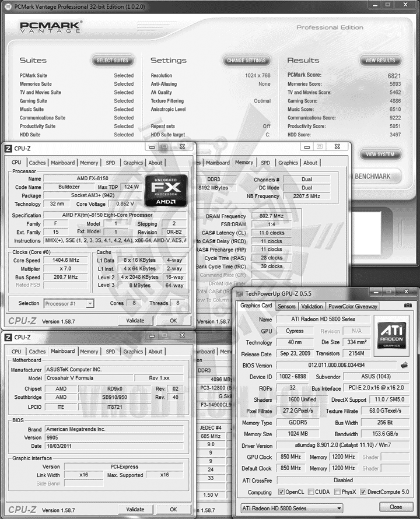Viewport: 420px width, 519px height.
Task: Click the Close button in GPU-Z
Action: [x=396, y=507]
